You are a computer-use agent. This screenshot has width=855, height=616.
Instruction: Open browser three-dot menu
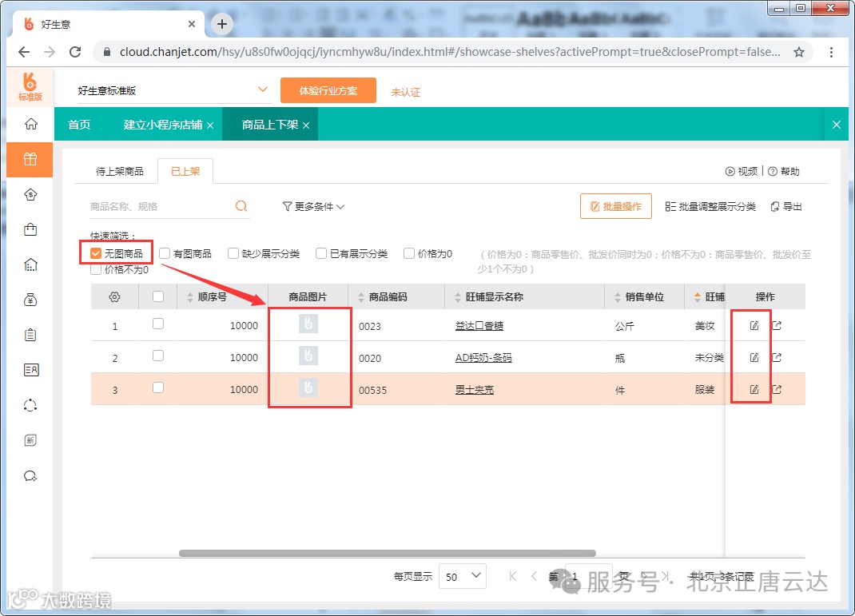point(831,52)
